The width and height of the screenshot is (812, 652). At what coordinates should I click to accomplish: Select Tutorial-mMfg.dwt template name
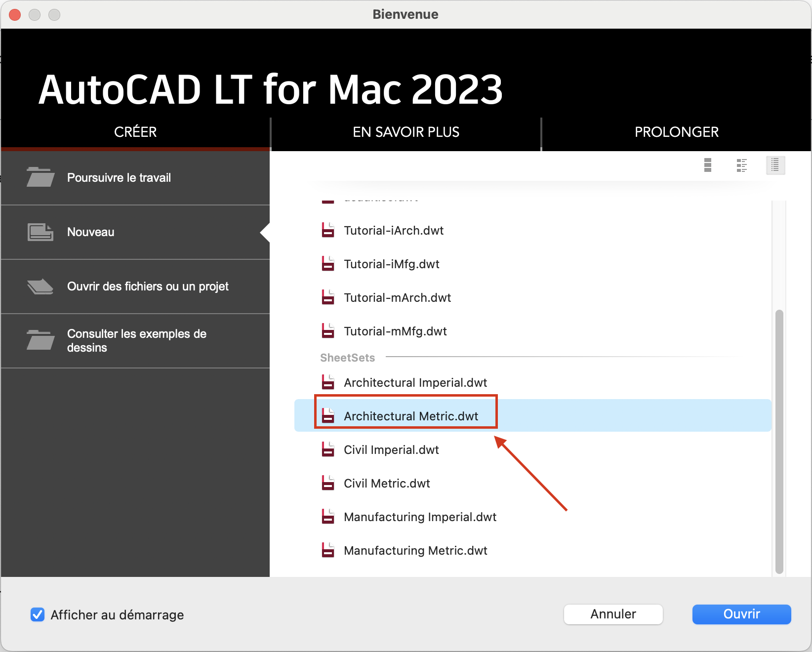[395, 331]
